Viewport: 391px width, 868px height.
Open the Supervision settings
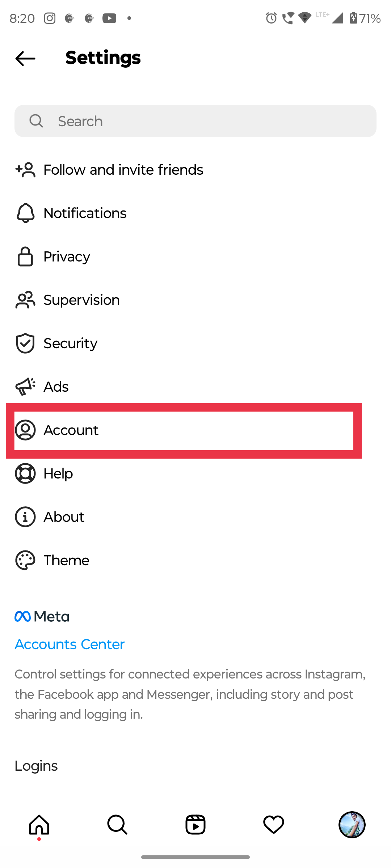[x=195, y=300]
